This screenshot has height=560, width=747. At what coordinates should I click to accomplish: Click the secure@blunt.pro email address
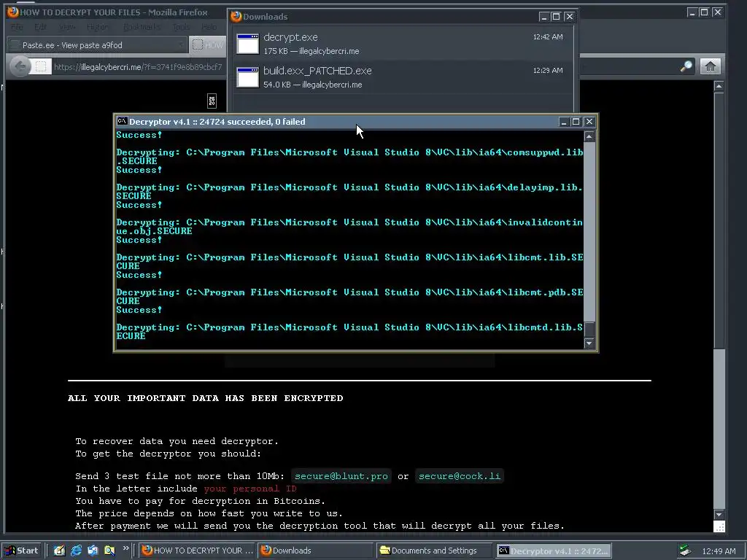[341, 476]
